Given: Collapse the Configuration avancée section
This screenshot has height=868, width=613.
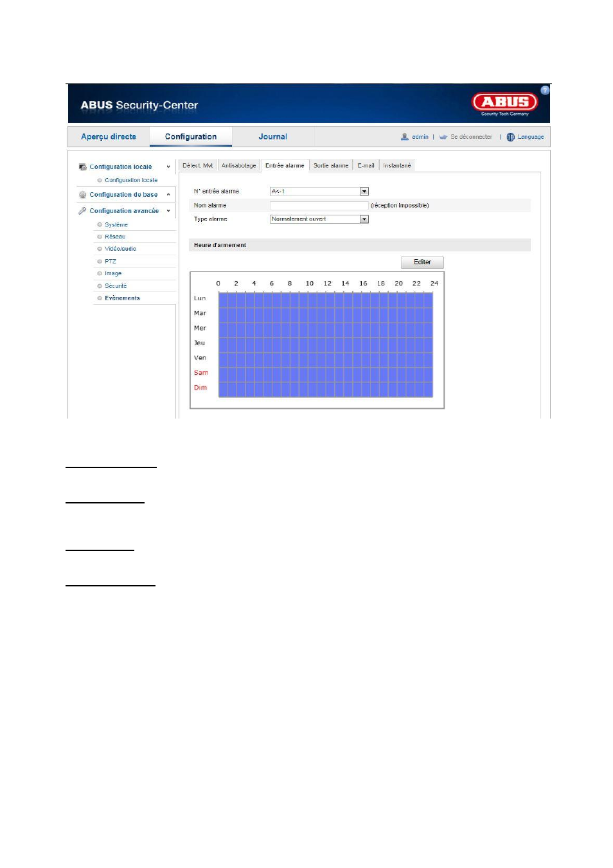Looking at the screenshot, I should [x=169, y=211].
